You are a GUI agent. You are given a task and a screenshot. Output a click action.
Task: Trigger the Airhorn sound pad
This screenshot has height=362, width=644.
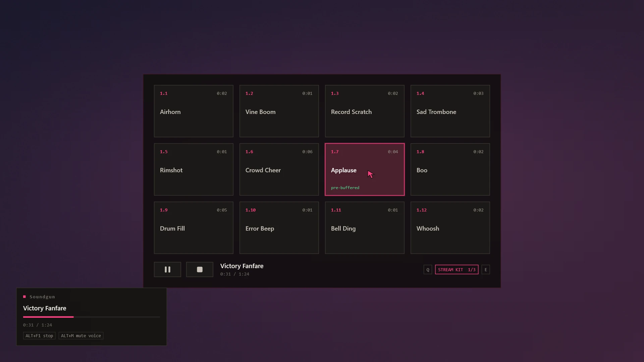(x=194, y=111)
